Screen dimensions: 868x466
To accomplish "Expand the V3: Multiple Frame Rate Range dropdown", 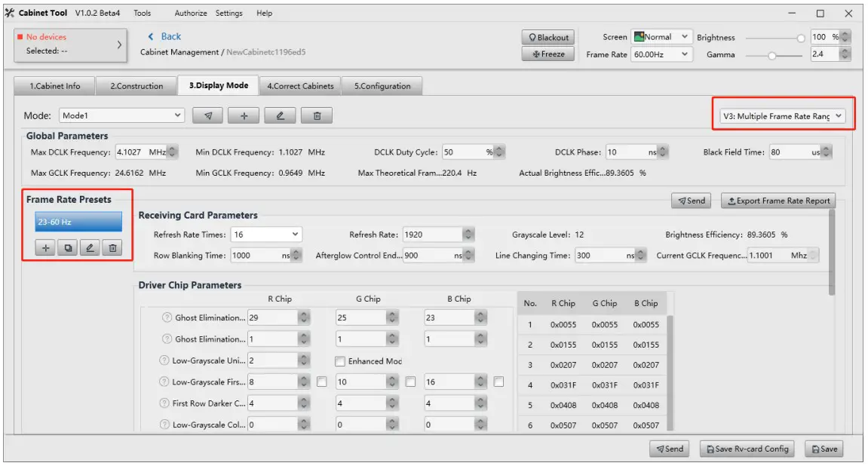I will pos(782,116).
